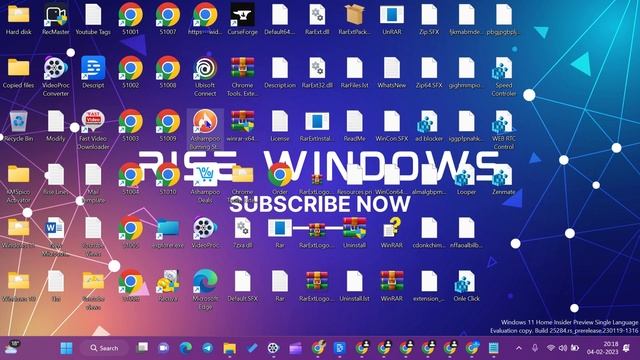The height and width of the screenshot is (360, 640).
Task: Open the Chrome shortcut labeled 51008
Action: coord(168,72)
